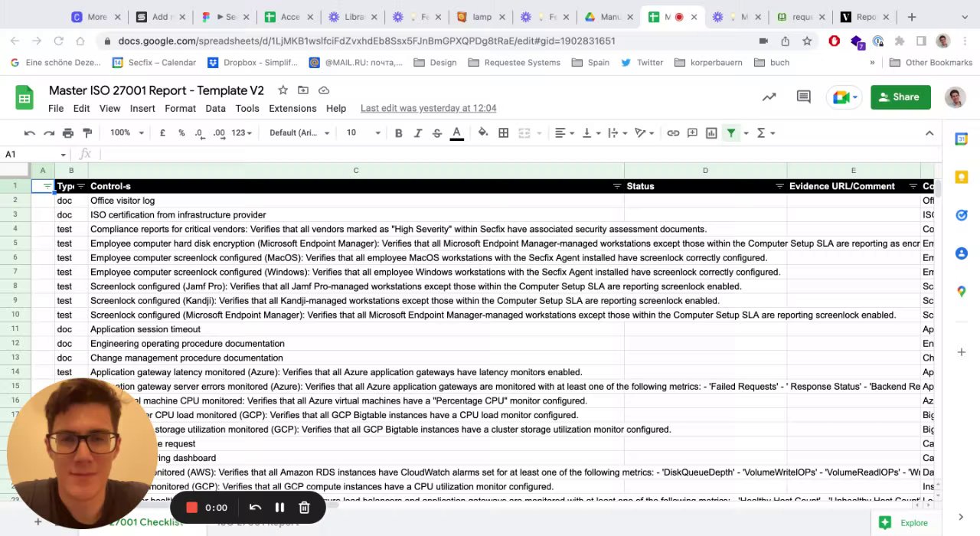Star the Master ISO 27001 Report document

pyautogui.click(x=283, y=90)
